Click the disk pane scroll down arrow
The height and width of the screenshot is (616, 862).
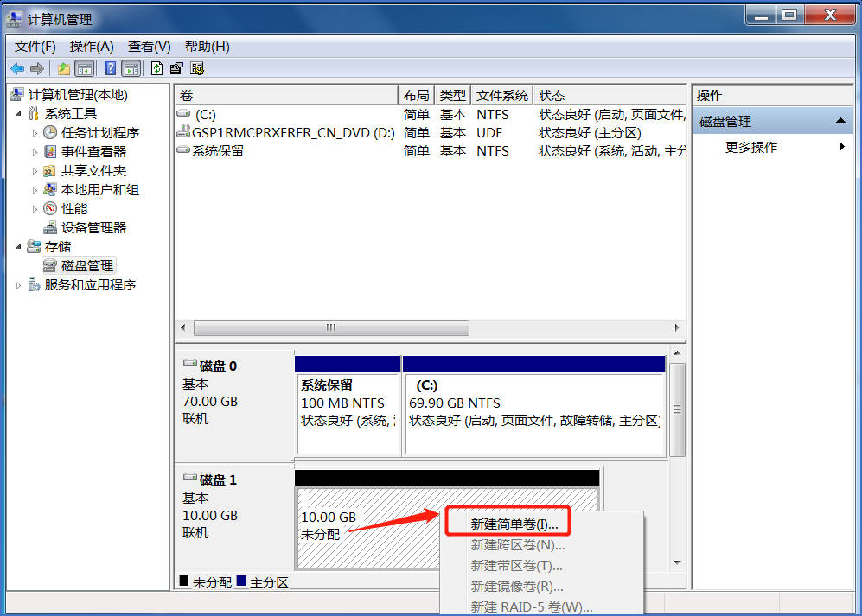pos(677,562)
